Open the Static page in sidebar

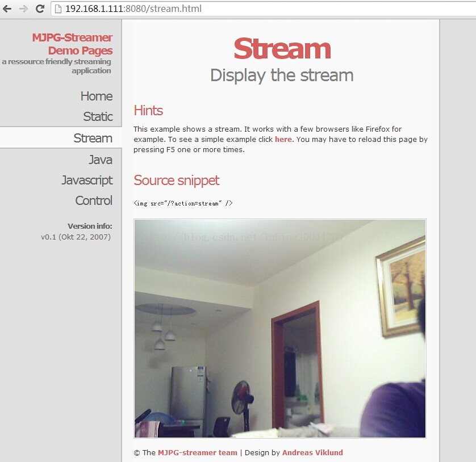click(x=98, y=116)
